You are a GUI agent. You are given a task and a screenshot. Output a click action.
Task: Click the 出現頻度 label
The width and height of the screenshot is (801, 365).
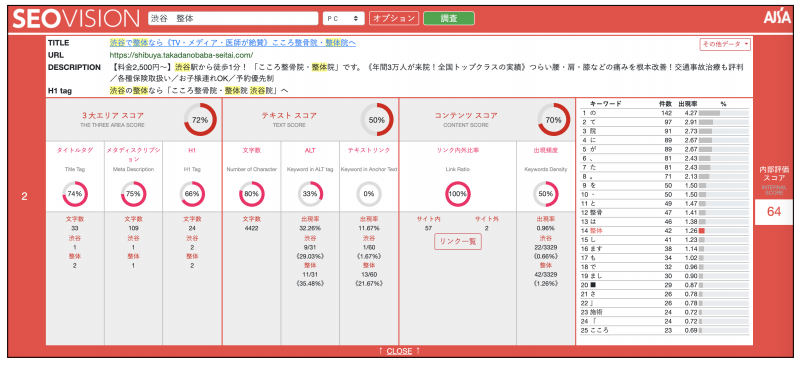[x=546, y=150]
